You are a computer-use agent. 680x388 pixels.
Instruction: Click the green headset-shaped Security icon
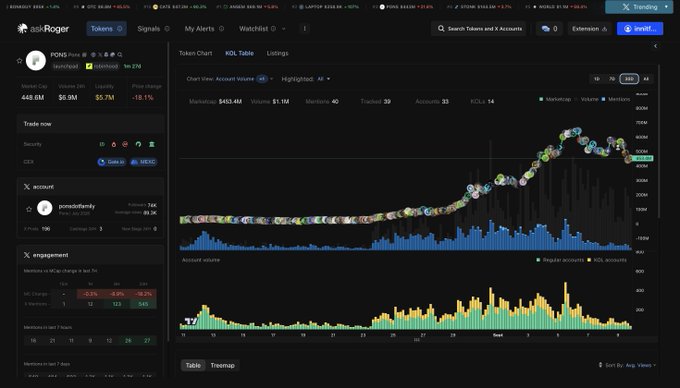click(x=138, y=144)
